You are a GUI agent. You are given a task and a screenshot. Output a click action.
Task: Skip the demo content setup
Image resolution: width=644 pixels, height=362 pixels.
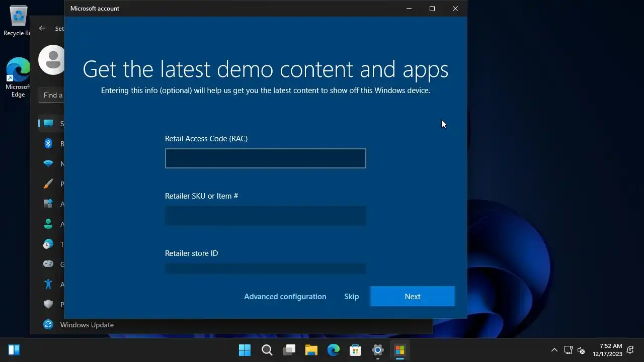coord(351,297)
